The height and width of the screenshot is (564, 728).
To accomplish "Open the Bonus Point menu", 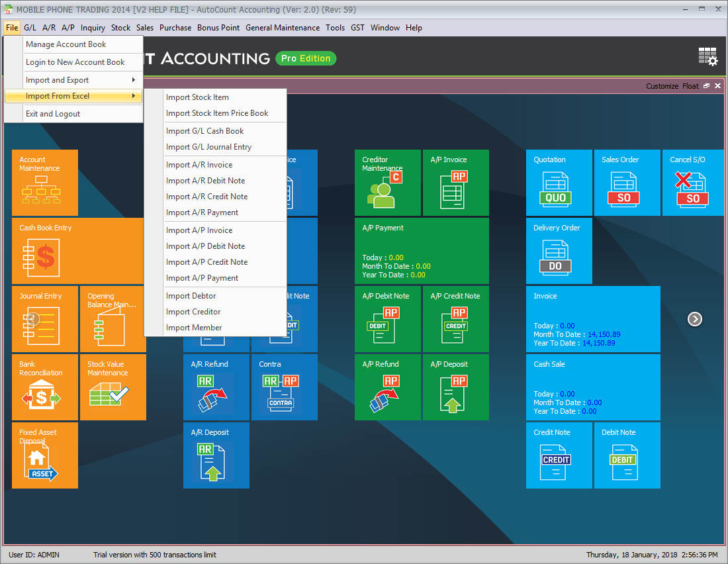I will click(218, 28).
